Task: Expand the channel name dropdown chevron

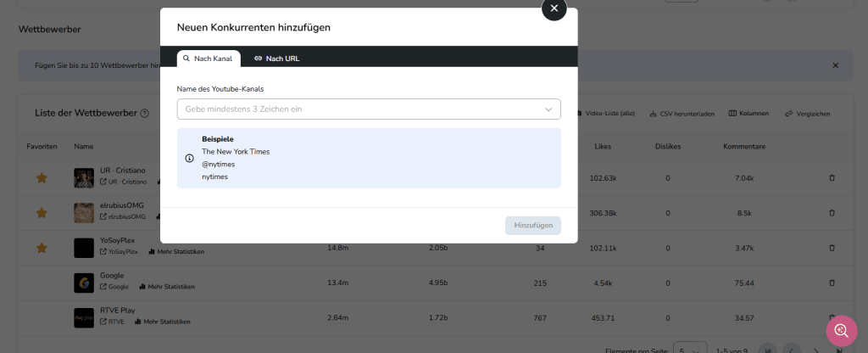Action: [548, 109]
